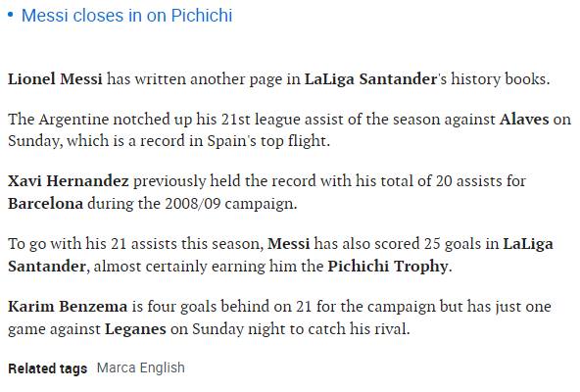The height and width of the screenshot is (392, 580).
Task: Click the bold Pichichi Trophy text
Action: [388, 267]
